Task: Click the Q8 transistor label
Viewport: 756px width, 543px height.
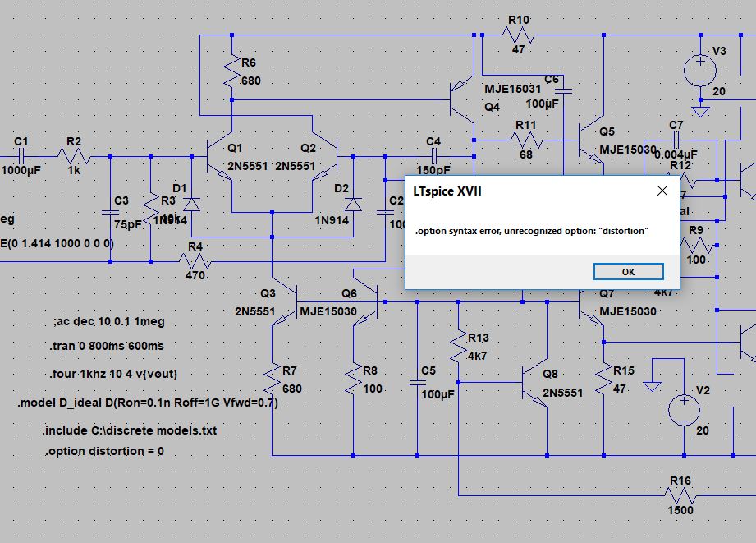Action: [550, 374]
